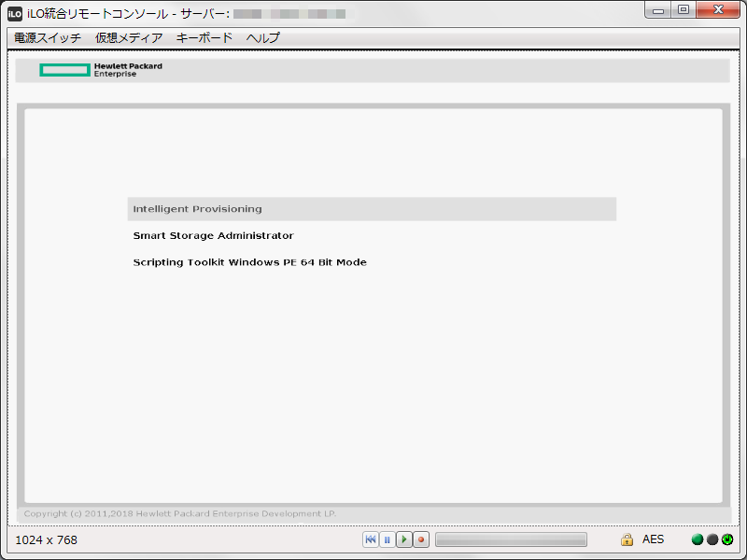Close the iLO remote console window
The height and width of the screenshot is (560, 747).
point(718,10)
